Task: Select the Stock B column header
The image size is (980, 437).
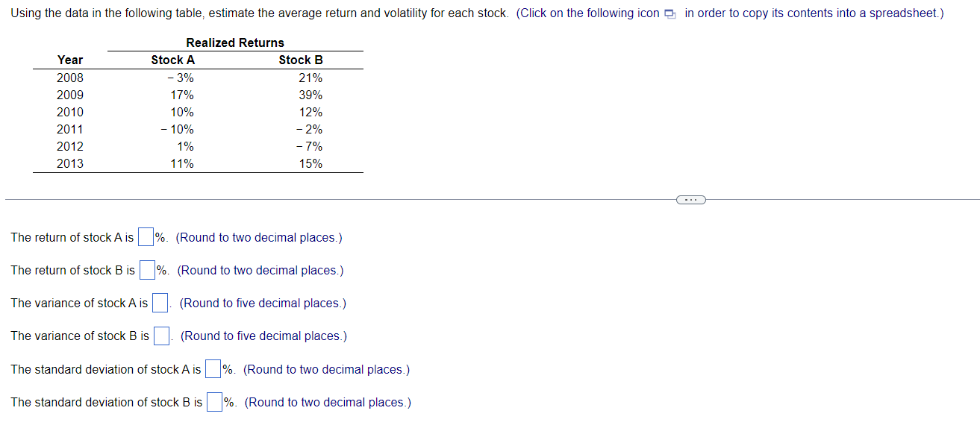Action: (300, 60)
